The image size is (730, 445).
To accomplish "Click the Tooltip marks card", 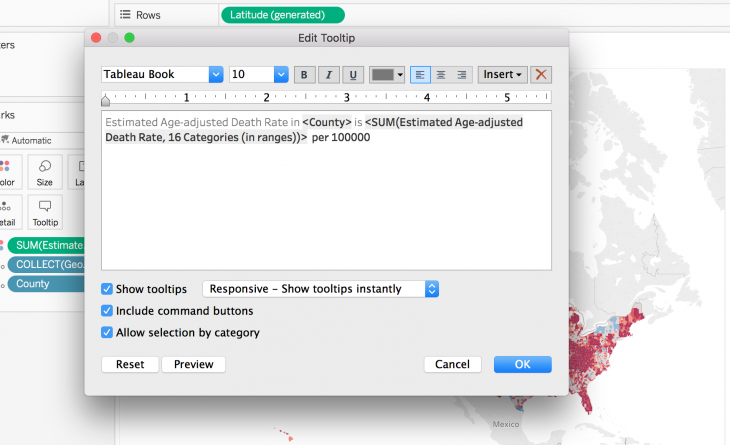I will [45, 211].
